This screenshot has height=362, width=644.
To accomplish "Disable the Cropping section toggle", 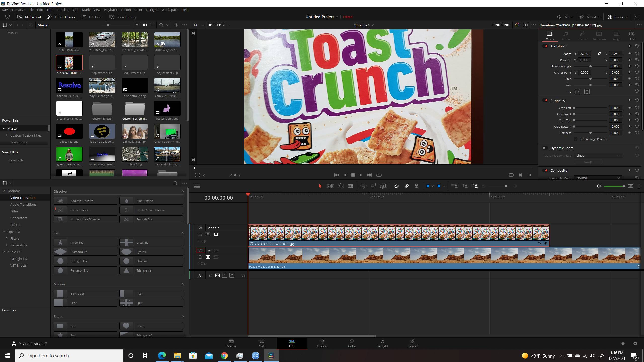I will [545, 100].
